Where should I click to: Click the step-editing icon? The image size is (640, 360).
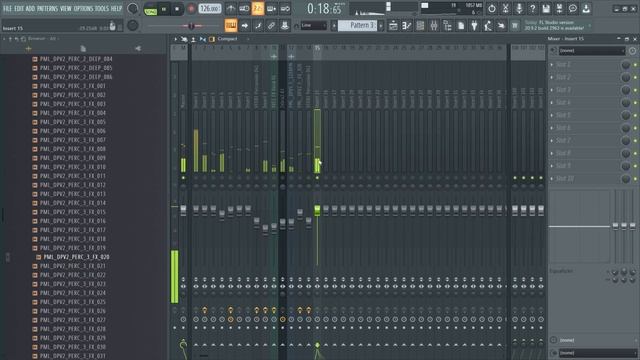[x=258, y=26]
